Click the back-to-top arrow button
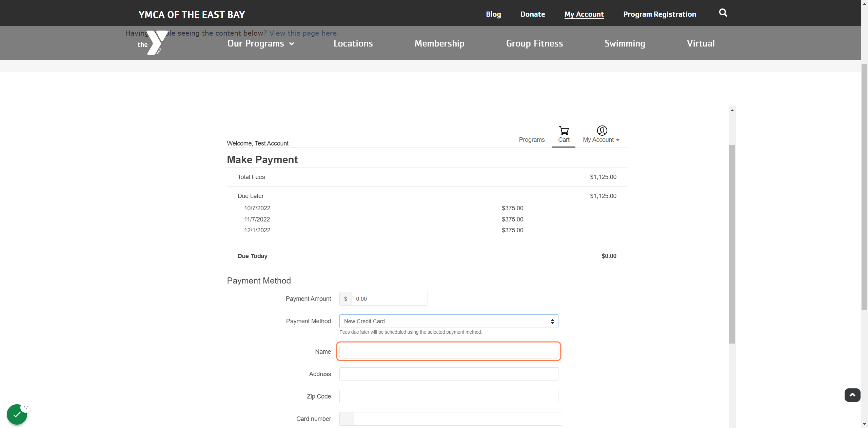 [852, 395]
